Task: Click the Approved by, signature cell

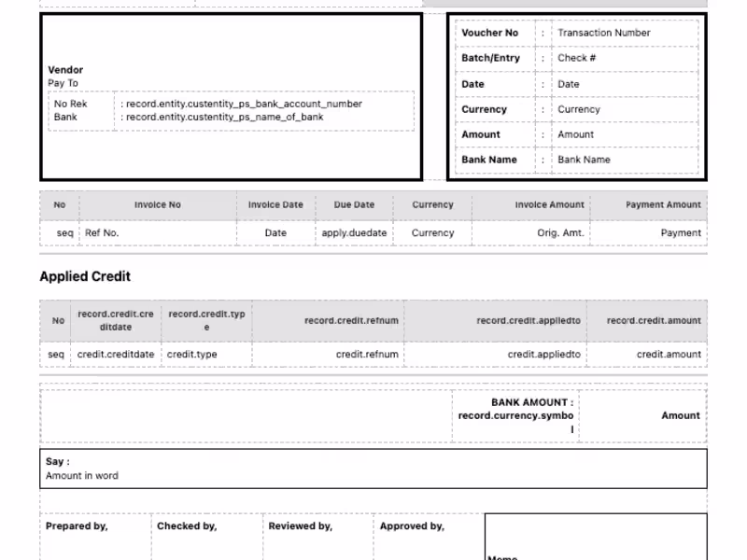Action: (x=430, y=537)
